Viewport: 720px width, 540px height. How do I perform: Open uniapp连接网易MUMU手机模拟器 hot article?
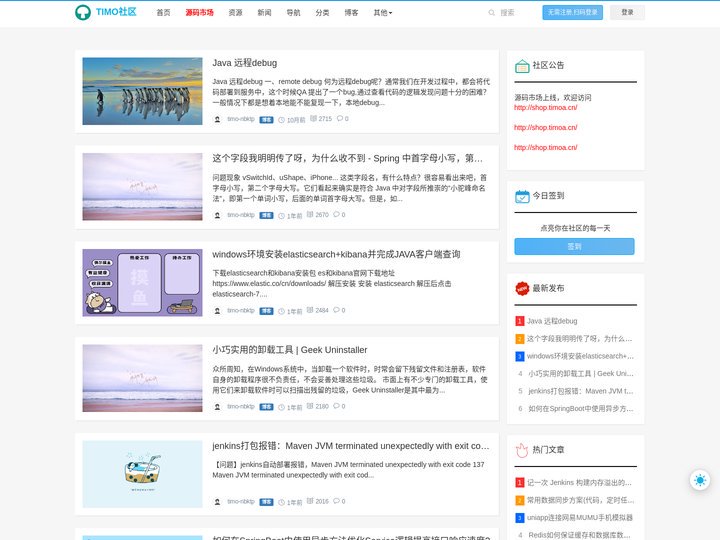click(580, 518)
